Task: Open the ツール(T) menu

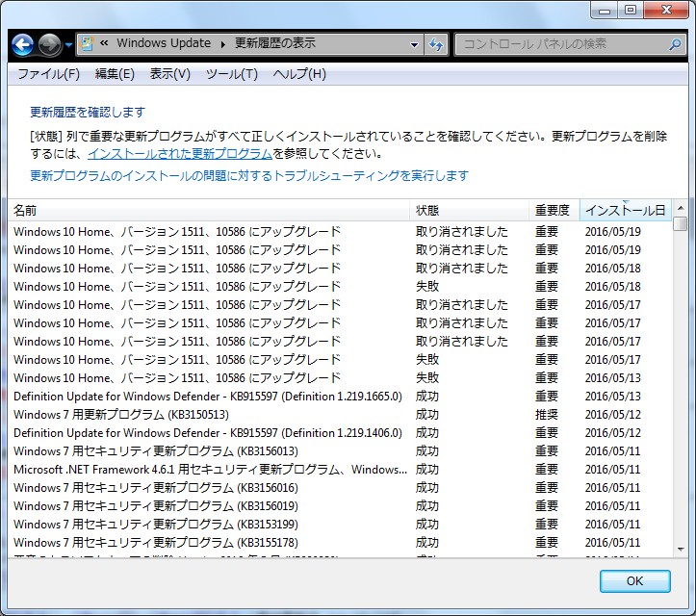Action: [x=232, y=74]
